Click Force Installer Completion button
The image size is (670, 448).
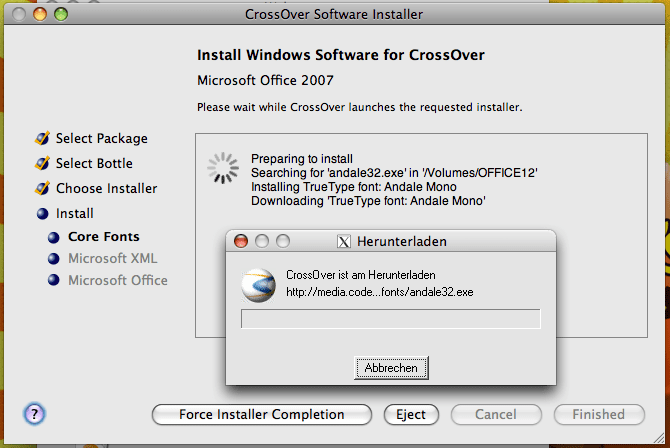262,414
